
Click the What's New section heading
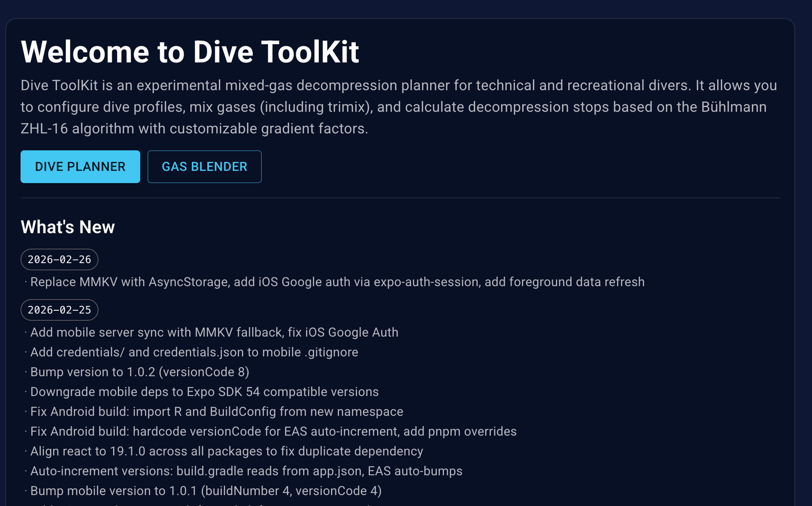(67, 227)
